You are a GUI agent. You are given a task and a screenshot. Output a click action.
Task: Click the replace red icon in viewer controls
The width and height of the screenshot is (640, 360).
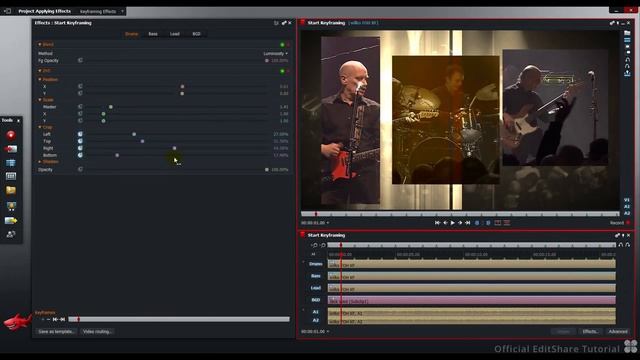pyautogui.click(x=498, y=223)
